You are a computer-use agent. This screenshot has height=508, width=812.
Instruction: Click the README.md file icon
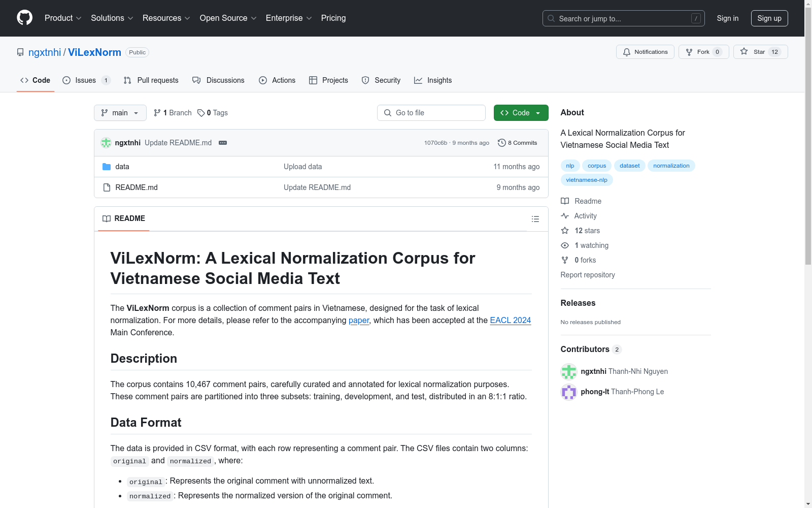click(x=107, y=187)
